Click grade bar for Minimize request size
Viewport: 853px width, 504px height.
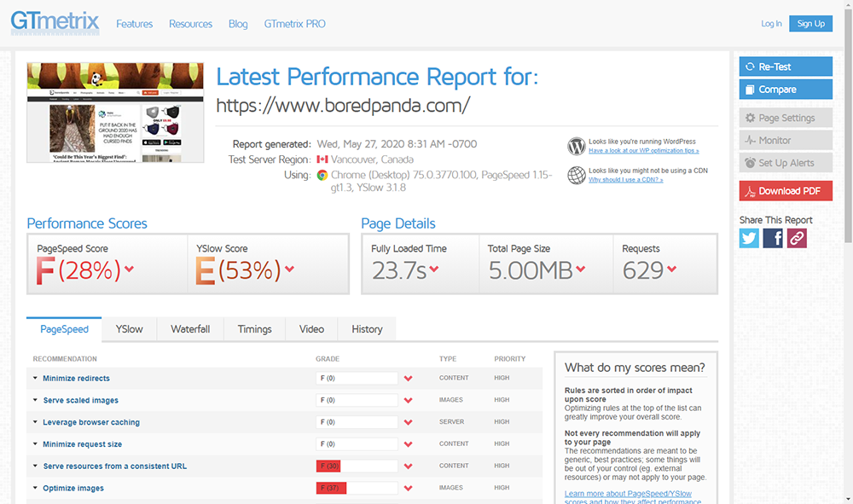357,444
